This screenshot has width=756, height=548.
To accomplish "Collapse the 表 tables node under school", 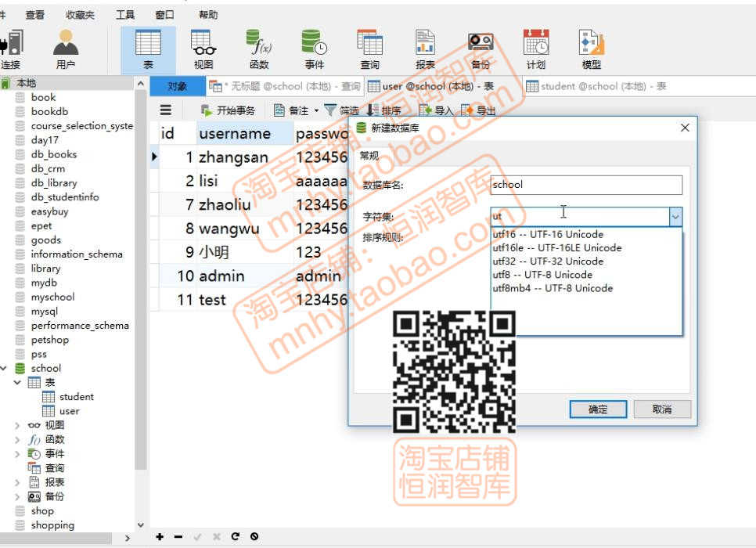I will tap(18, 383).
